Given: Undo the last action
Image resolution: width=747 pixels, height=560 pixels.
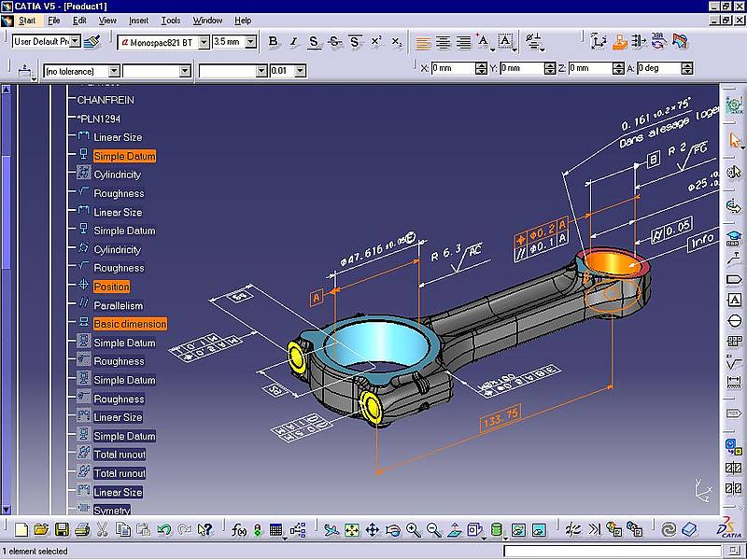Looking at the screenshot, I should (x=164, y=530).
